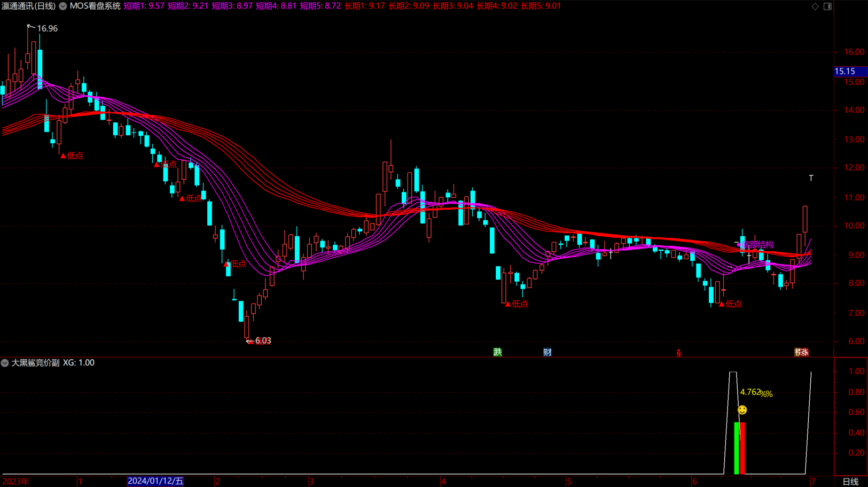The image size is (868, 487).
Task: Open the green 跌 event marker
Action: 498,352
